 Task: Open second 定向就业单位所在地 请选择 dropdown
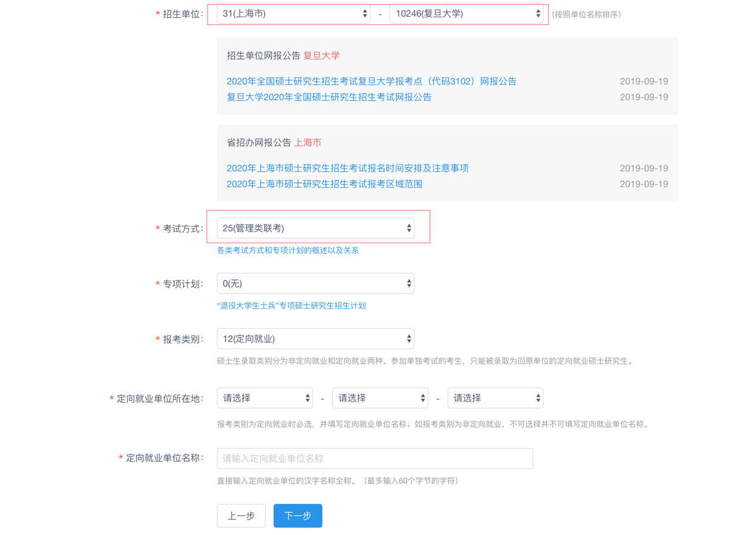pos(380,398)
